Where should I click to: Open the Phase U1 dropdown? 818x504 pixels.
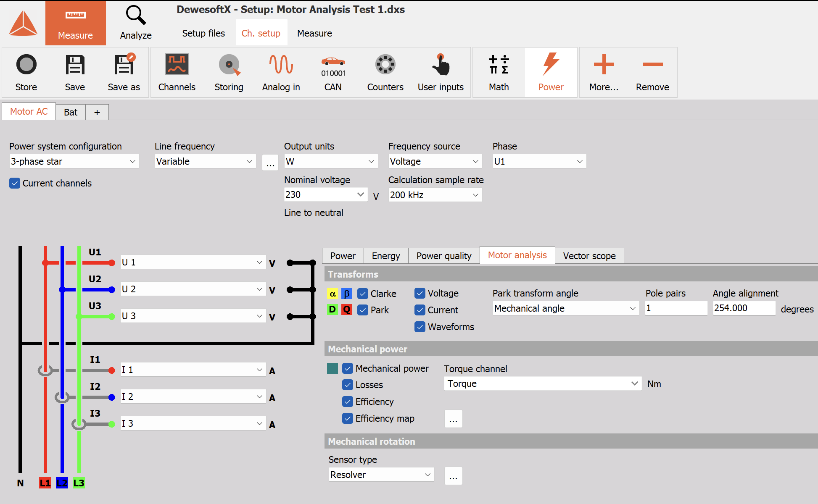click(539, 161)
